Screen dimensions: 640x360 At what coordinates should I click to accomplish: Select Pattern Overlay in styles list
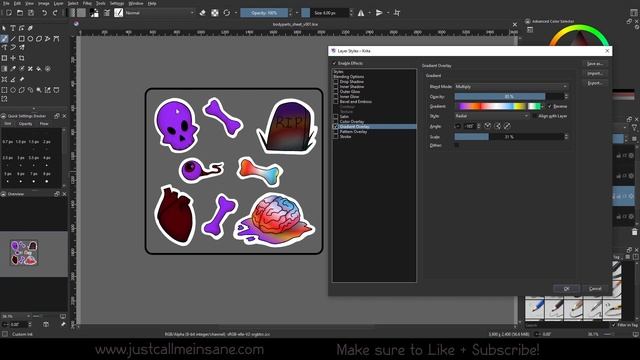pyautogui.click(x=353, y=132)
